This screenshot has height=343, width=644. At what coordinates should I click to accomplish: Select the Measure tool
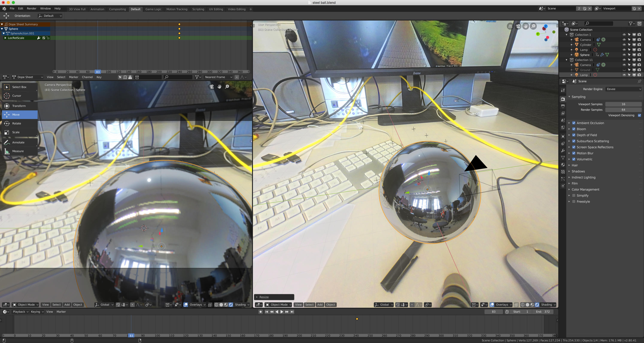[x=20, y=151]
